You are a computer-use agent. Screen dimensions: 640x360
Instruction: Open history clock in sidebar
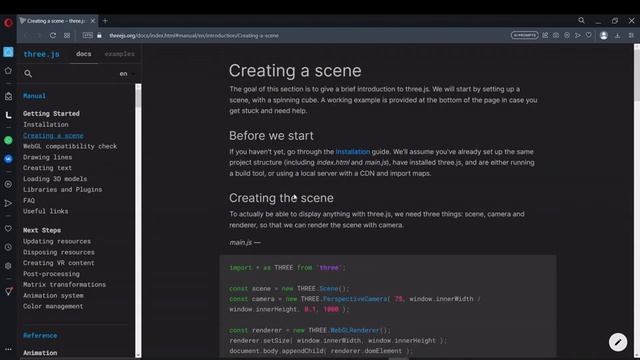(x=8, y=247)
